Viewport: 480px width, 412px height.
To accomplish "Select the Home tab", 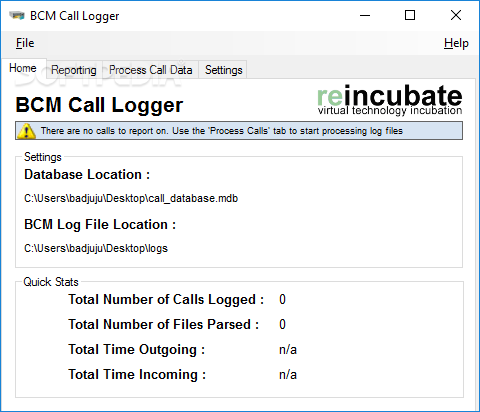I will click(23, 68).
